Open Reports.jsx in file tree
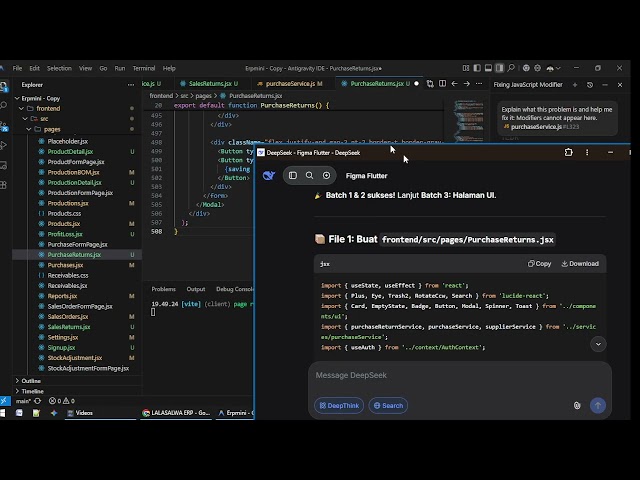The height and width of the screenshot is (480, 640). coord(62,296)
